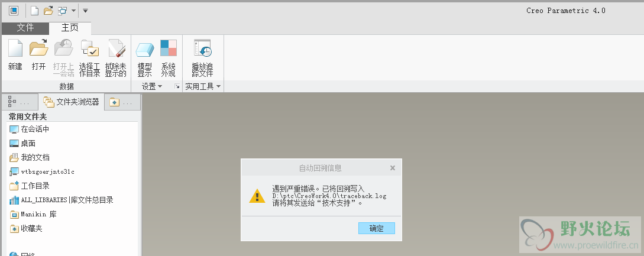The height and width of the screenshot is (256, 644).
Task: Click Play Trail File (播放追踪文件) icon
Action: coord(202,48)
